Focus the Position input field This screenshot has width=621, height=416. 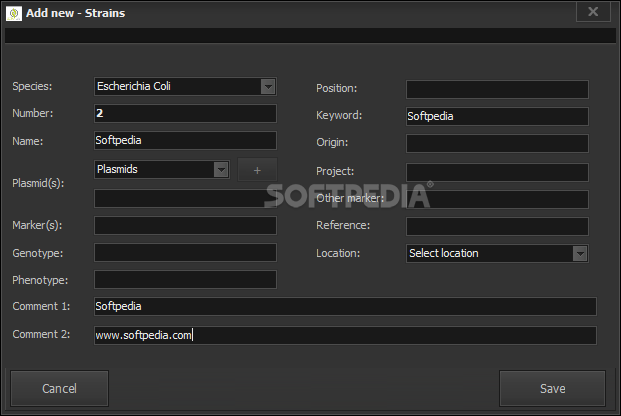pos(497,90)
